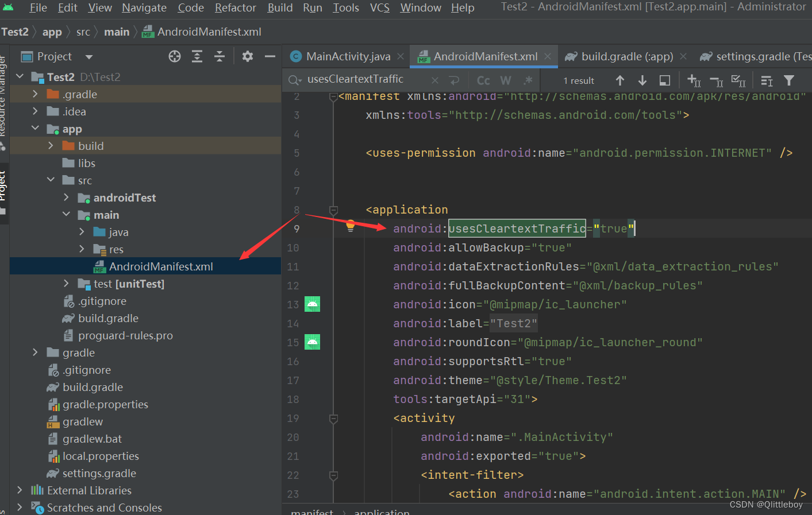Toggle whole Words search option
812x515 pixels.
coord(506,80)
